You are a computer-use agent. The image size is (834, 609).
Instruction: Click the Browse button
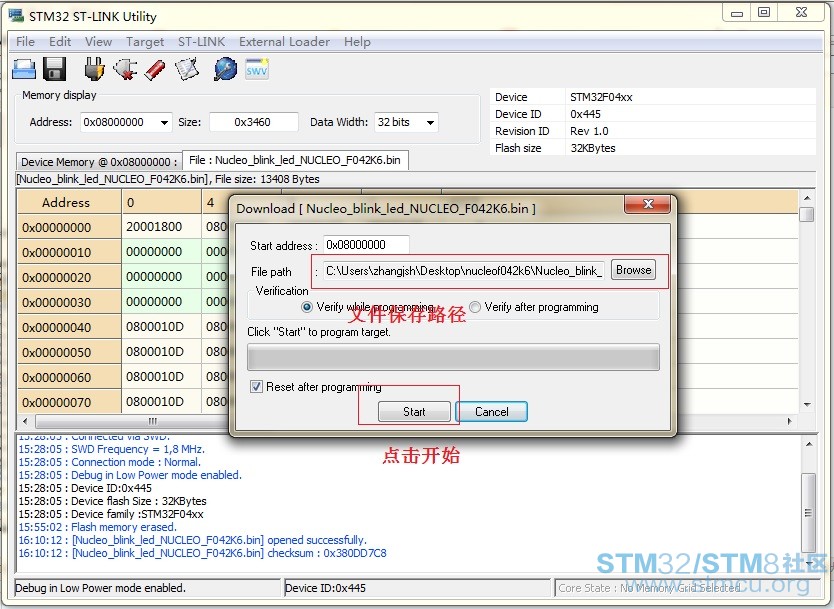(633, 270)
